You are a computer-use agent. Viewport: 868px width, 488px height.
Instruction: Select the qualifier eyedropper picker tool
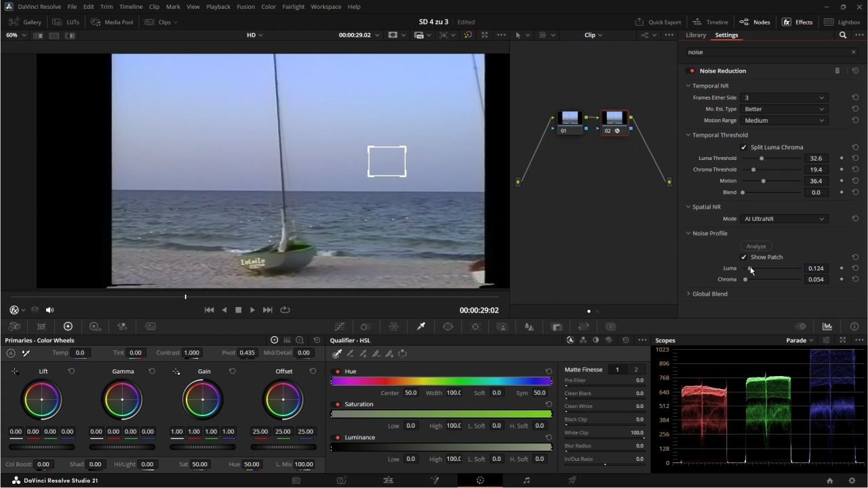pyautogui.click(x=337, y=353)
